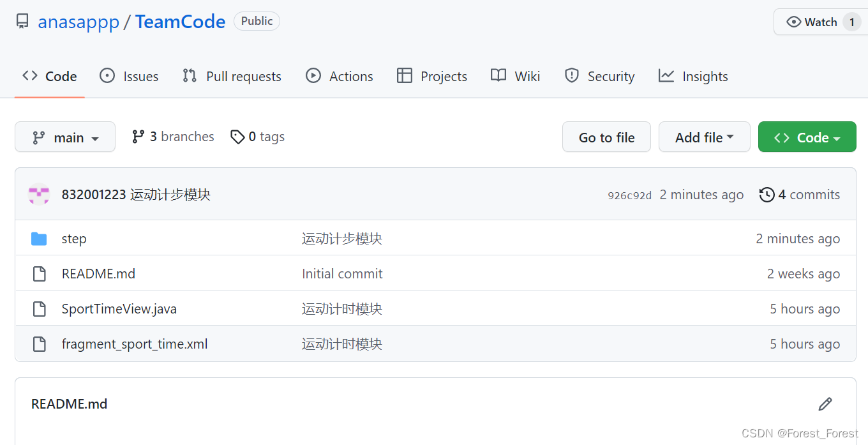
Task: Open the Initial commit message link
Action: [x=342, y=274]
